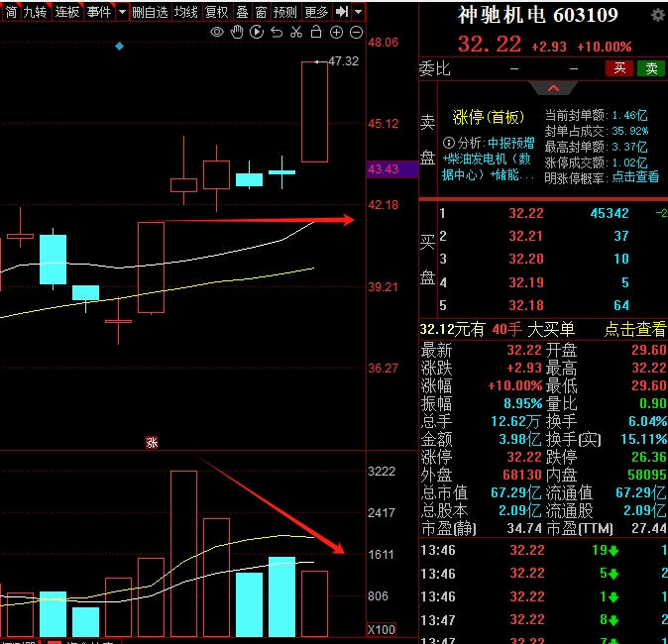The width and height of the screenshot is (668, 644).
Task: Click the undo arrow icon
Action: (x=277, y=33)
